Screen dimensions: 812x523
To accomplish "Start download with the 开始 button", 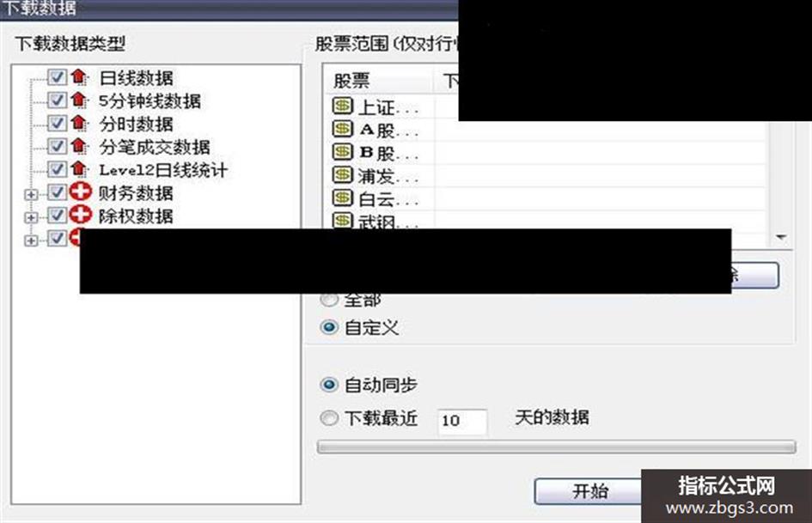I will click(588, 490).
